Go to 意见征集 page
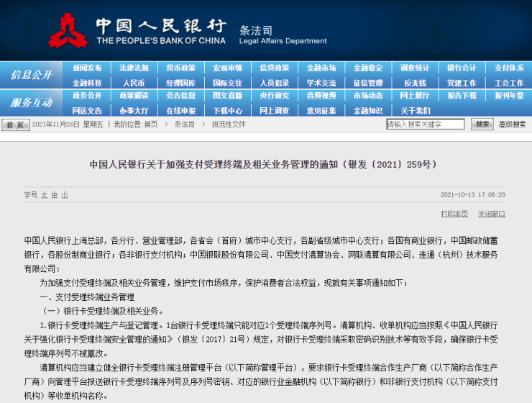 pyautogui.click(x=321, y=111)
